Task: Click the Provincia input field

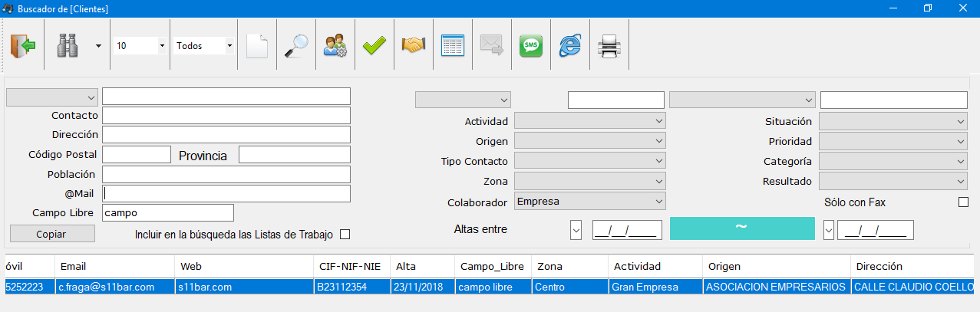Action: pyautogui.click(x=295, y=155)
